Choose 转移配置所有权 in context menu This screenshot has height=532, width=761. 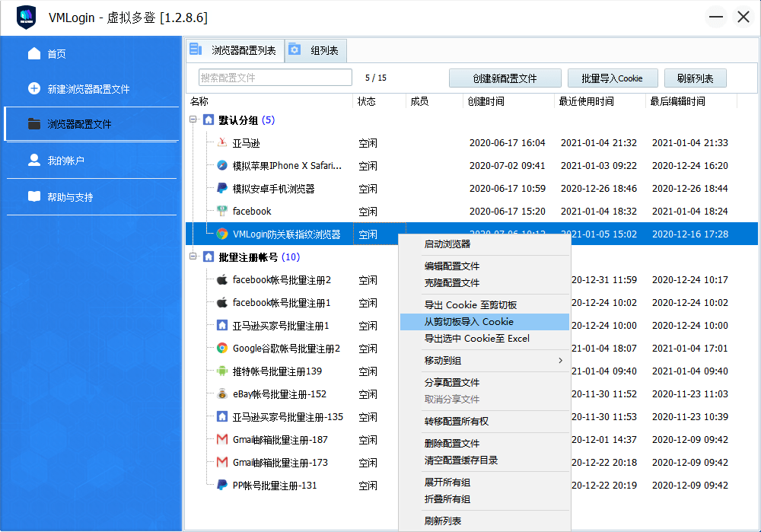coord(484,421)
